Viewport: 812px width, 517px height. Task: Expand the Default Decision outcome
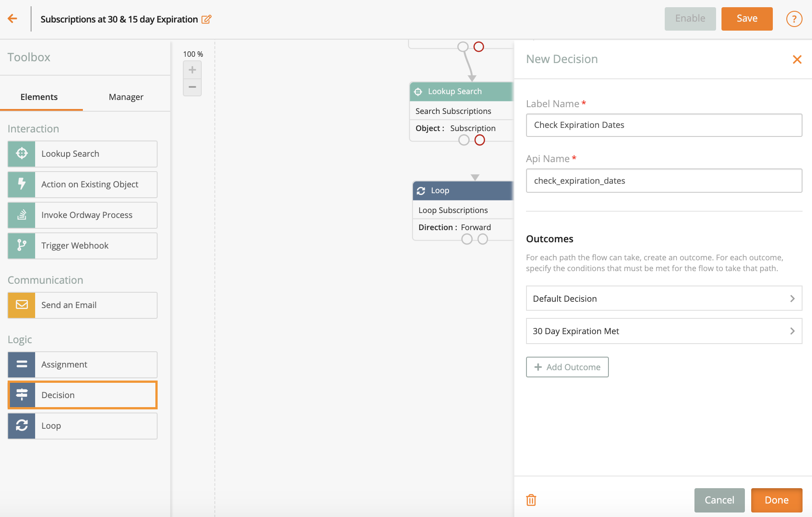(x=664, y=298)
